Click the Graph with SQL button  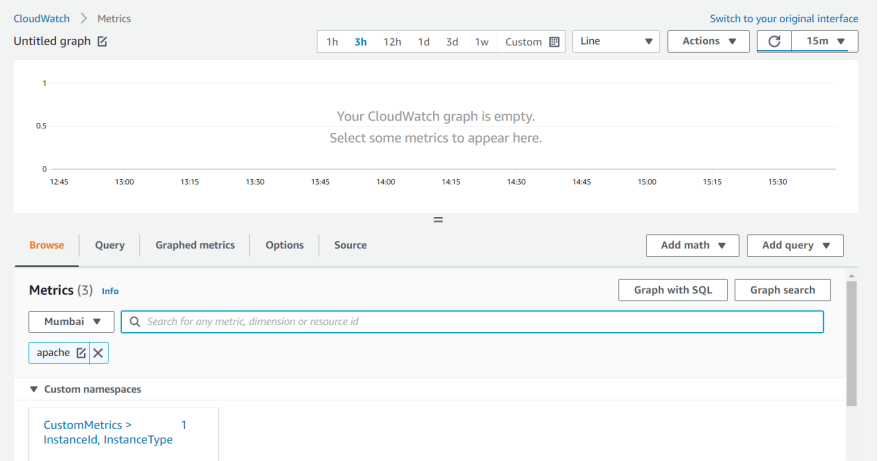click(673, 290)
